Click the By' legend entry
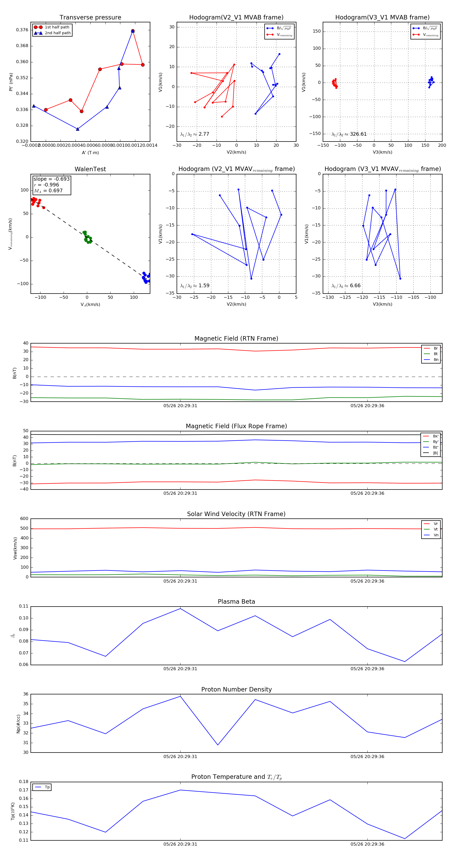This screenshot has height=868, width=473. click(x=431, y=442)
